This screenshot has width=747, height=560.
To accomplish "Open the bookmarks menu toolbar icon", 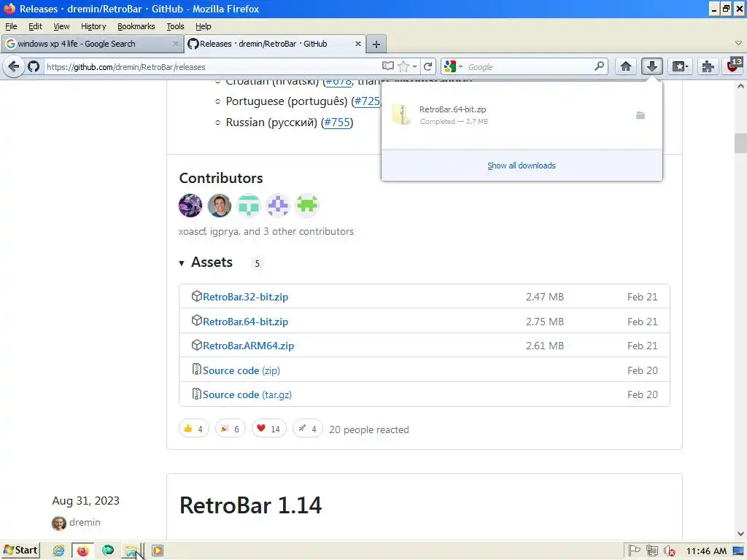I will (680, 66).
